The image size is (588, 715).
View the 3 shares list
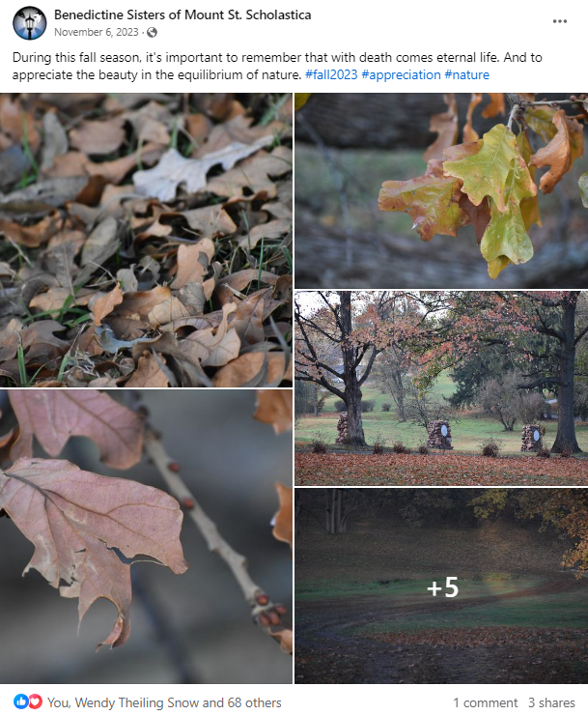[x=551, y=702]
